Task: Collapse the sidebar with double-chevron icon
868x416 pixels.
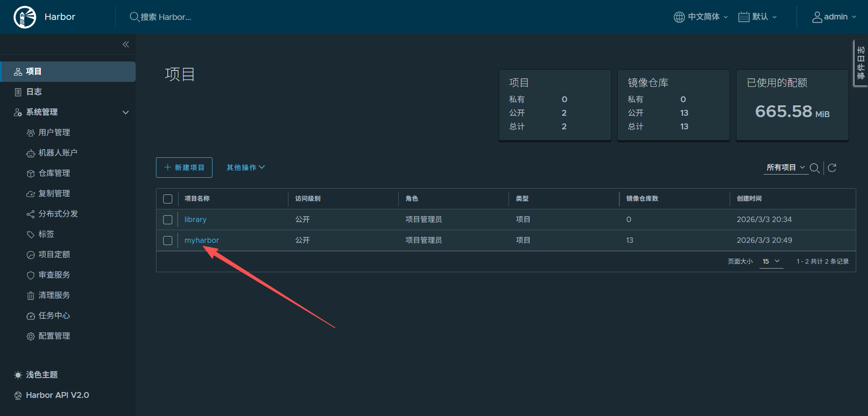Action: click(126, 44)
